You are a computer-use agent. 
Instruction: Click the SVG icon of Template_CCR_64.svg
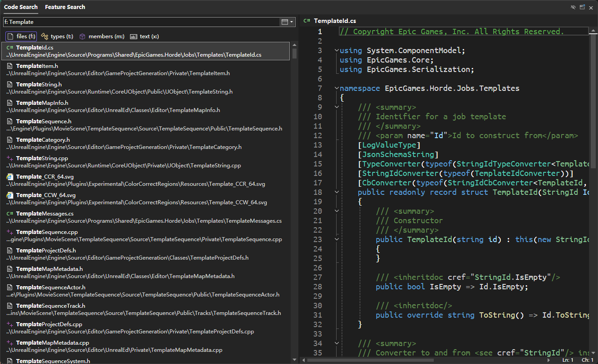point(10,177)
